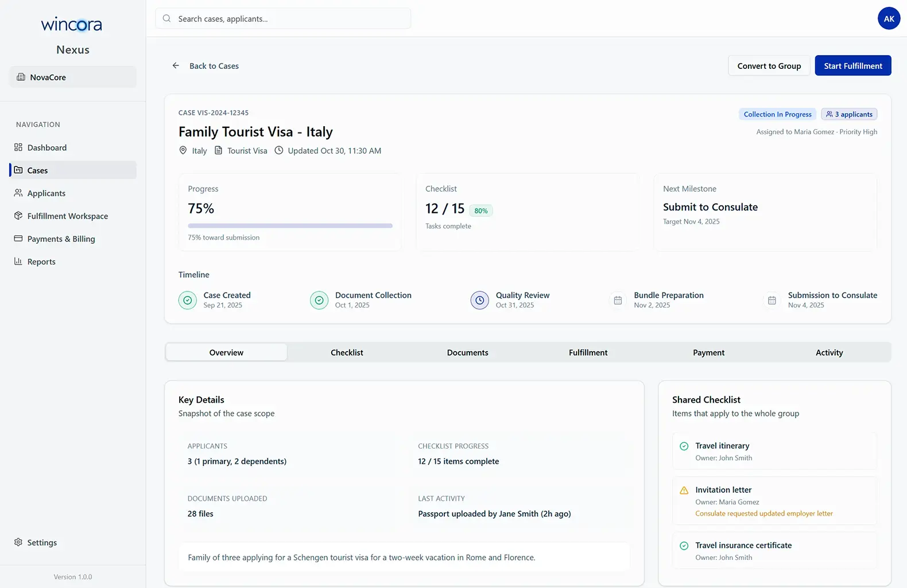The image size is (907, 588).
Task: Open the 3 applicants badge
Action: (x=848, y=114)
